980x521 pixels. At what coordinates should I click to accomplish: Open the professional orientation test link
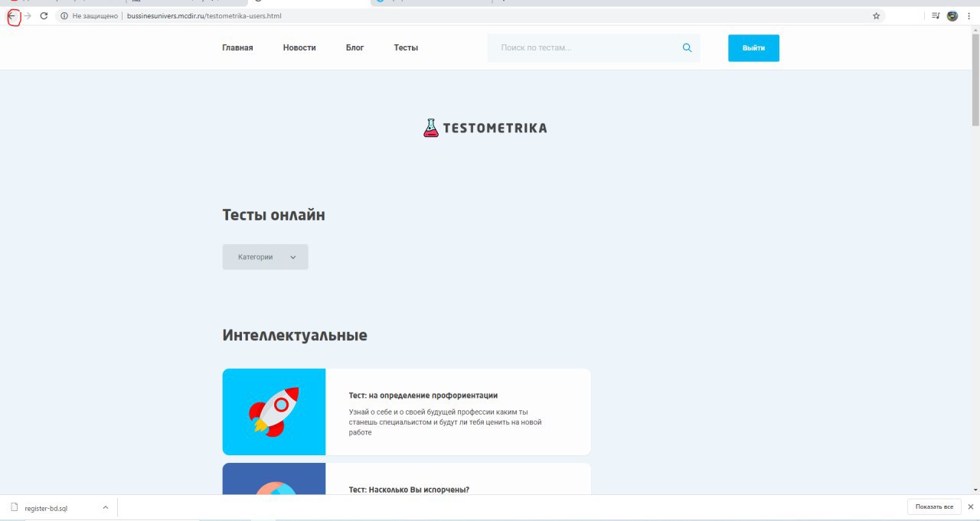tap(423, 396)
